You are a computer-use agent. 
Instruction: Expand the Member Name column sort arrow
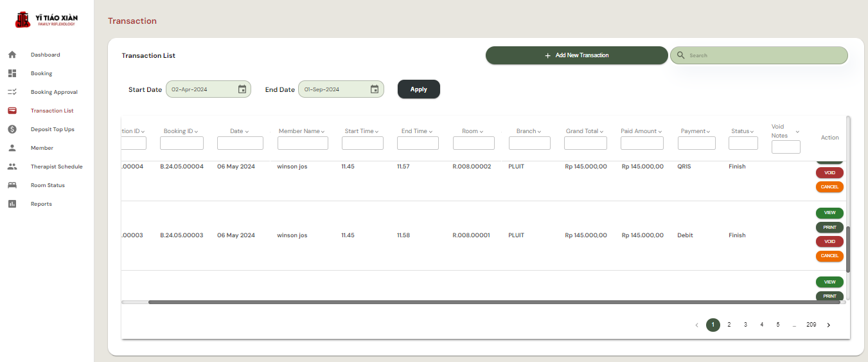point(323,132)
